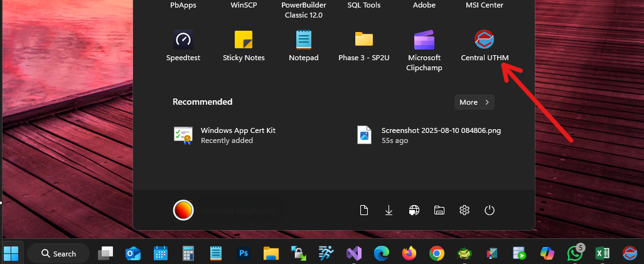Image resolution: width=644 pixels, height=264 pixels.
Task: Expand the More recommended items
Action: point(474,102)
